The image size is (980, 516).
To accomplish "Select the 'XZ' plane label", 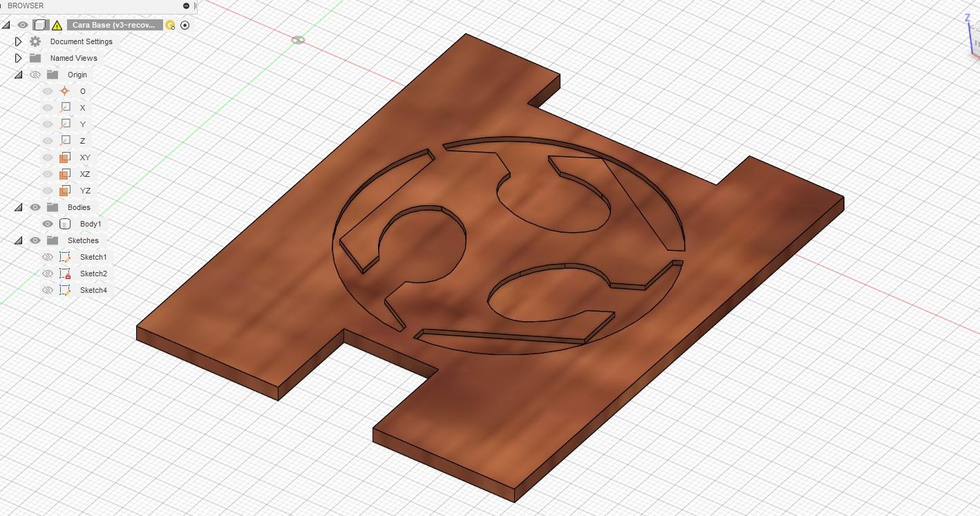I will 85,174.
